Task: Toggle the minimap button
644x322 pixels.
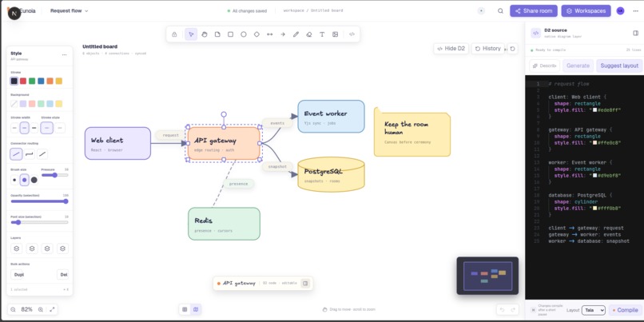Action: coord(196,309)
